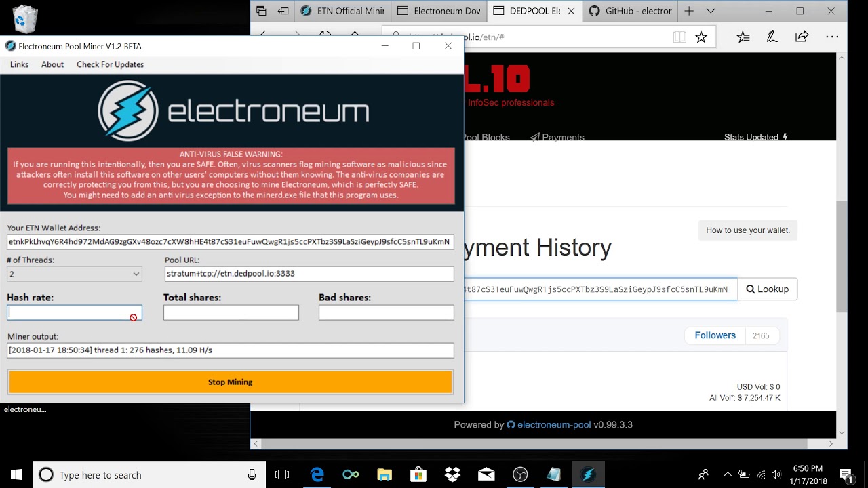Click the browser vertical scrollbar thumb
The image size is (868, 488).
842,256
